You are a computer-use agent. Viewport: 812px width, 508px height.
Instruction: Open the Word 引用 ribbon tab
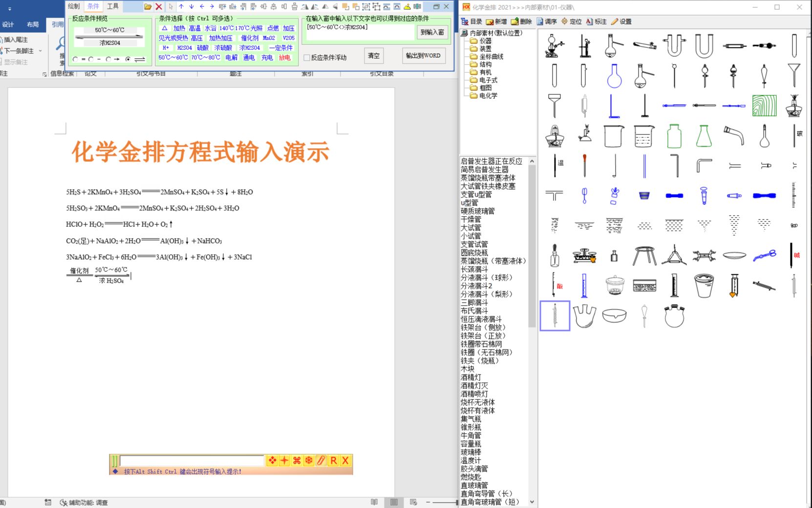tap(57, 24)
